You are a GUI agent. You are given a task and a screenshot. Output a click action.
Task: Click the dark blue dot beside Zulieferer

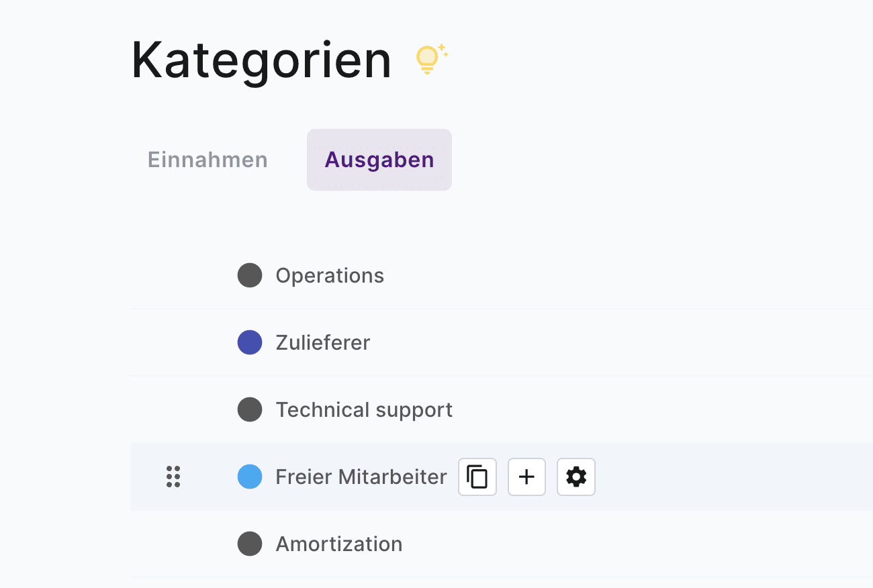(250, 342)
